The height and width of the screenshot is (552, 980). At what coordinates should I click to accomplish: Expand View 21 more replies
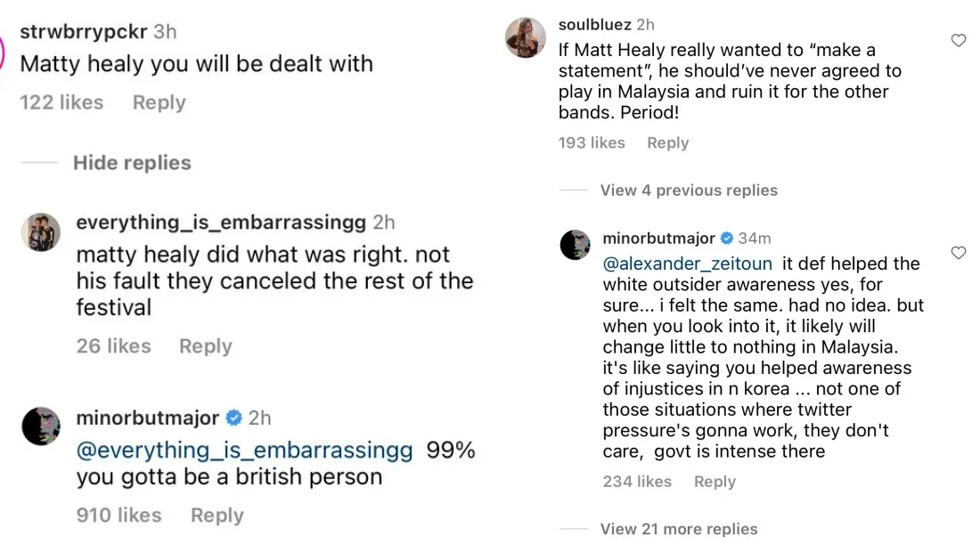(679, 529)
